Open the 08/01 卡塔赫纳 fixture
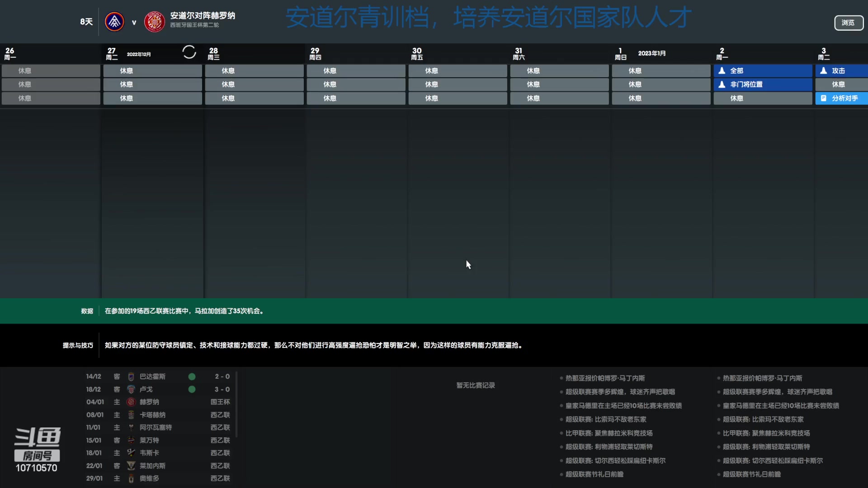The image size is (868, 488). (158, 415)
